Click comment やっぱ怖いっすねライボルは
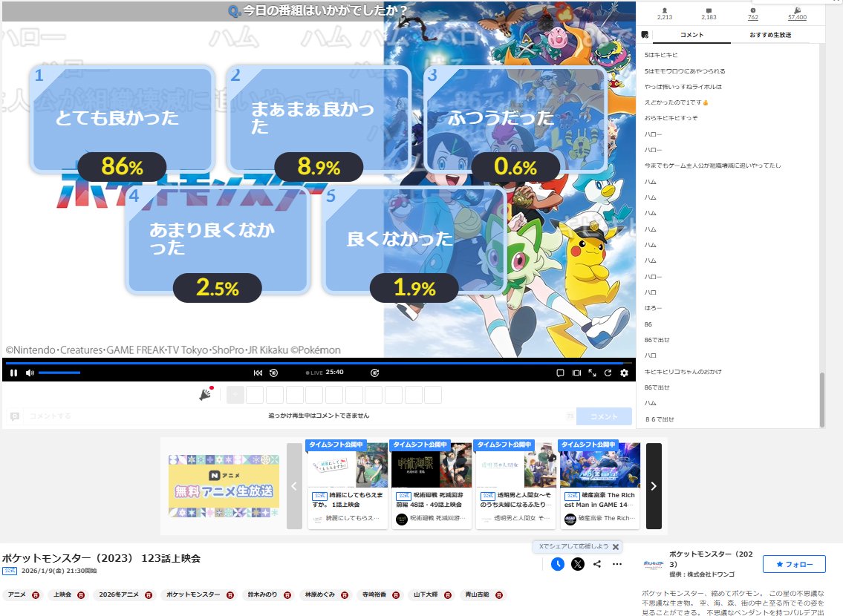This screenshot has width=843, height=616. [x=683, y=87]
